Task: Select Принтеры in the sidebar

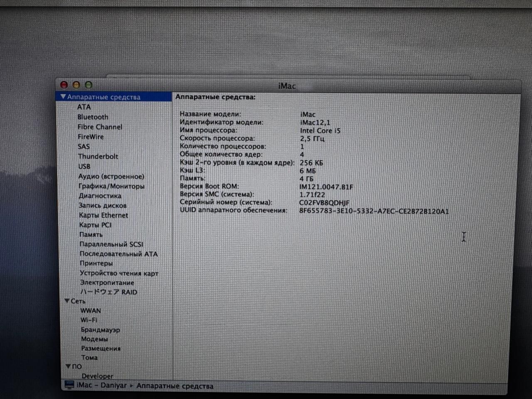Action: click(x=96, y=263)
